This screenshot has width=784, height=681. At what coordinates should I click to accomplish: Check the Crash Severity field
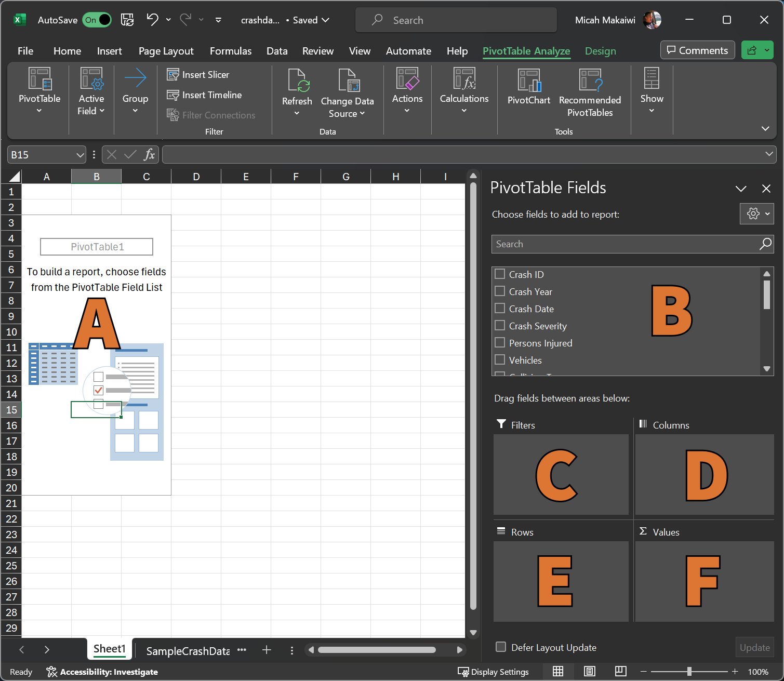[500, 326]
